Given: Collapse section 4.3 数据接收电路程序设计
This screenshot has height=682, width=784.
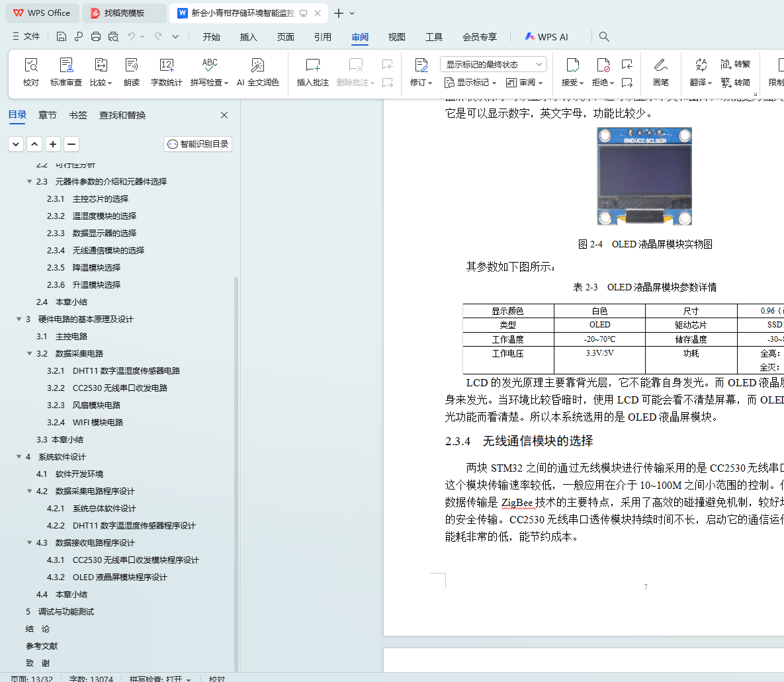Looking at the screenshot, I should (x=30, y=542).
